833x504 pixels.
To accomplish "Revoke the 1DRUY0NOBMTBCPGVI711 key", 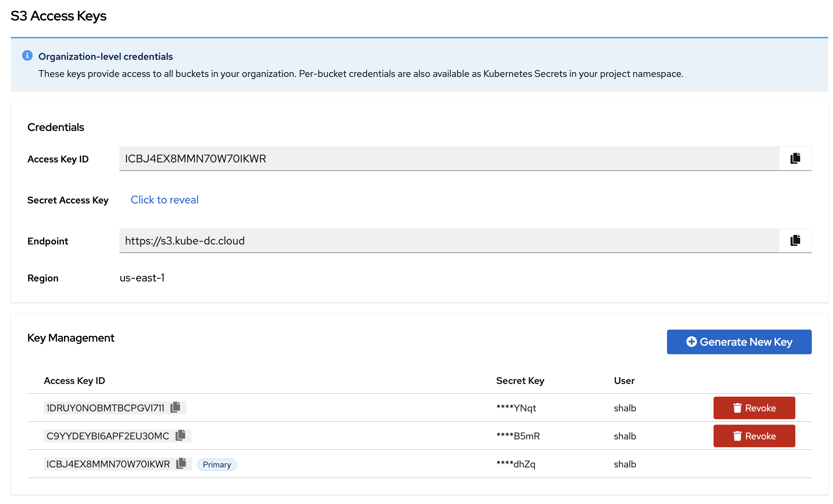I will pyautogui.click(x=754, y=408).
